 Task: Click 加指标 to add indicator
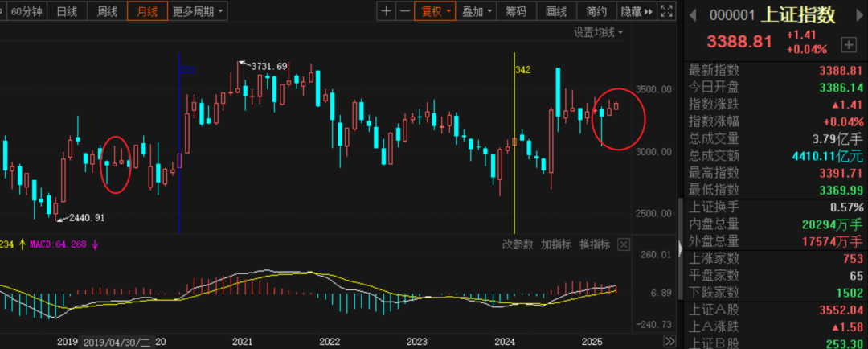556,244
